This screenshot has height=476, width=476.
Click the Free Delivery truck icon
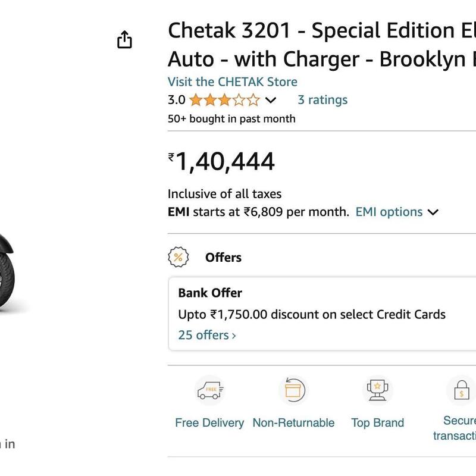coord(209,391)
